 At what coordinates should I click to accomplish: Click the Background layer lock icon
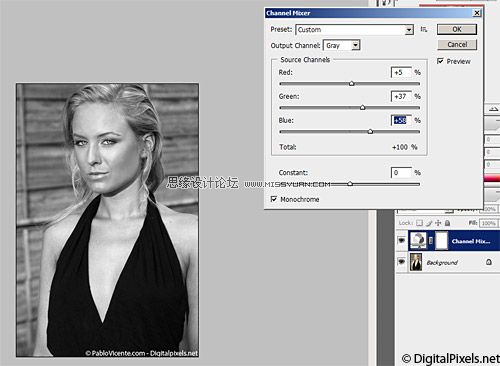(x=488, y=262)
